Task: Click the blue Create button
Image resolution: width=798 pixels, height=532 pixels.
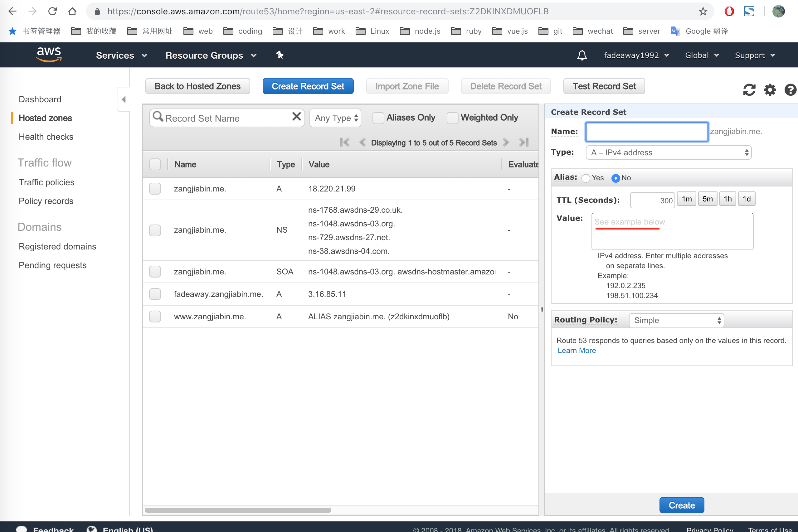Action: [681, 505]
